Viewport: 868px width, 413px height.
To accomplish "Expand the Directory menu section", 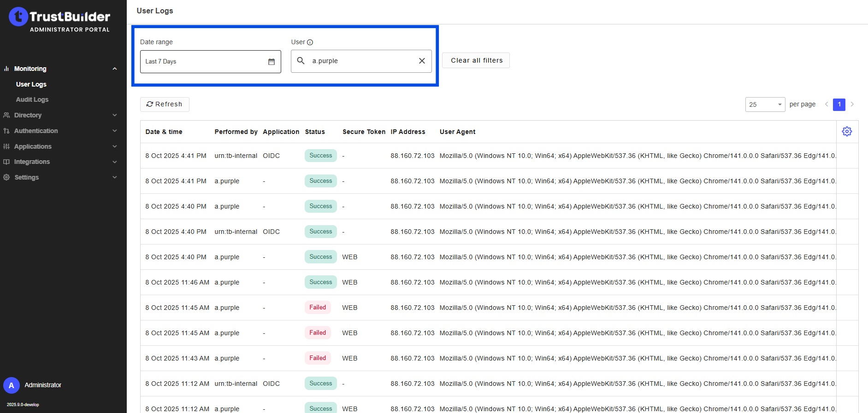I will [114, 115].
